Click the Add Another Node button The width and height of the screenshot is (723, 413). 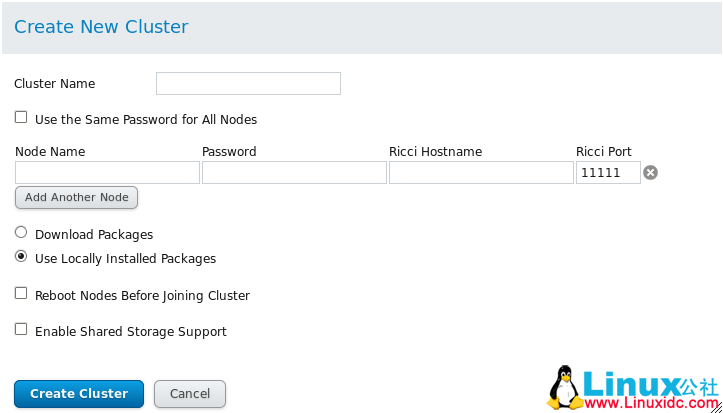76,197
